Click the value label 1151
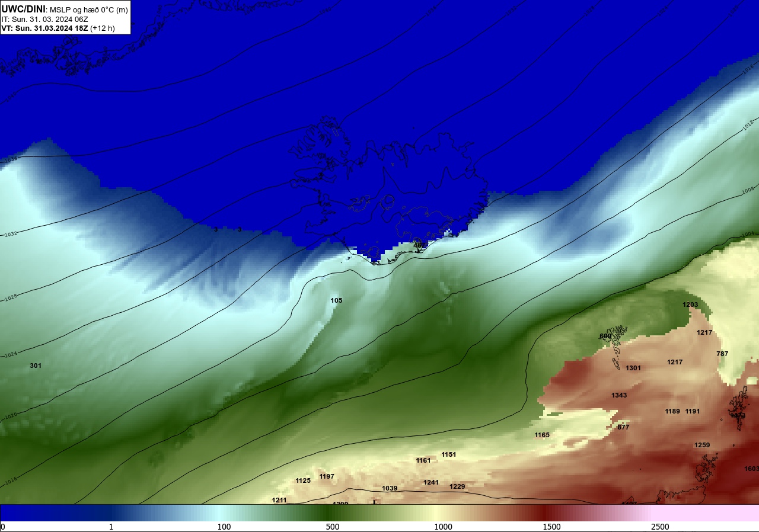 (x=449, y=454)
